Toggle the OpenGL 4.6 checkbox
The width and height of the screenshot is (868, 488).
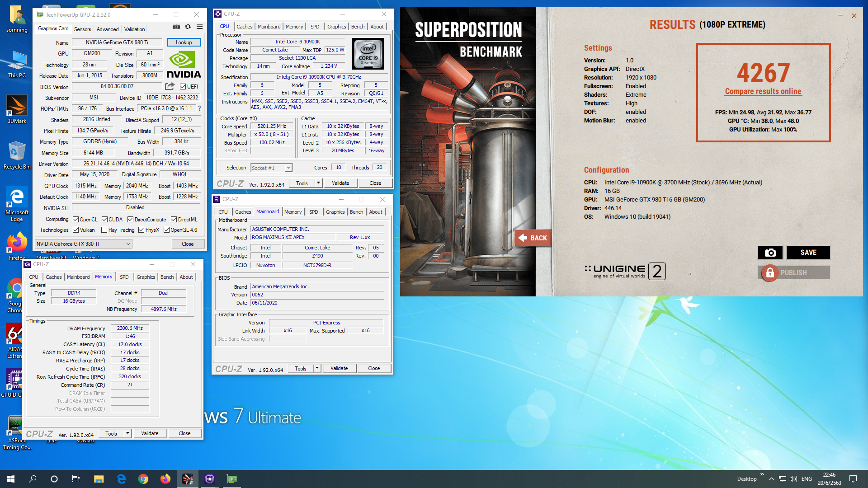(166, 230)
